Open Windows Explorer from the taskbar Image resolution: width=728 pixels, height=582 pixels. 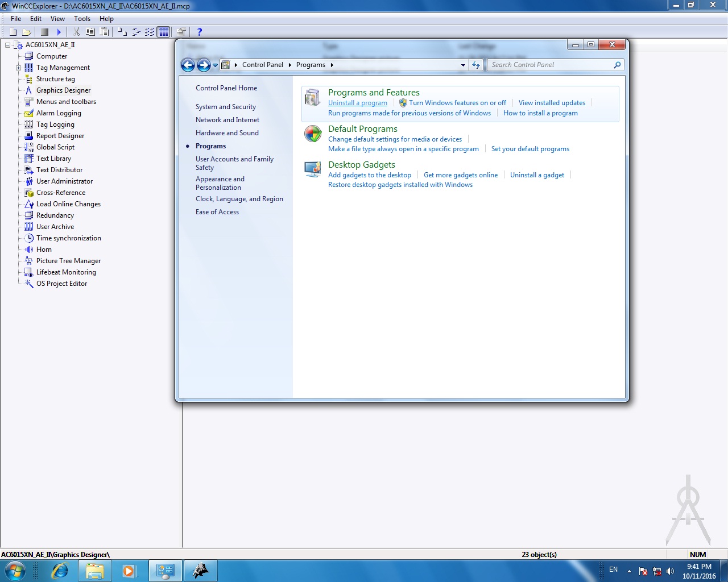(x=94, y=571)
